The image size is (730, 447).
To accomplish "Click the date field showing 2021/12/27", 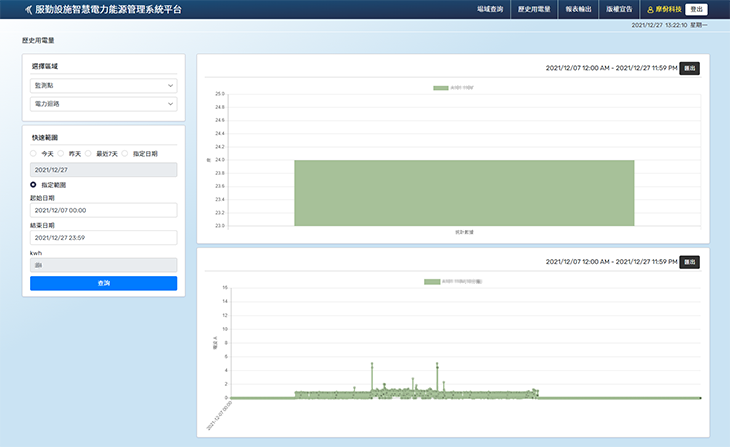I will click(103, 170).
